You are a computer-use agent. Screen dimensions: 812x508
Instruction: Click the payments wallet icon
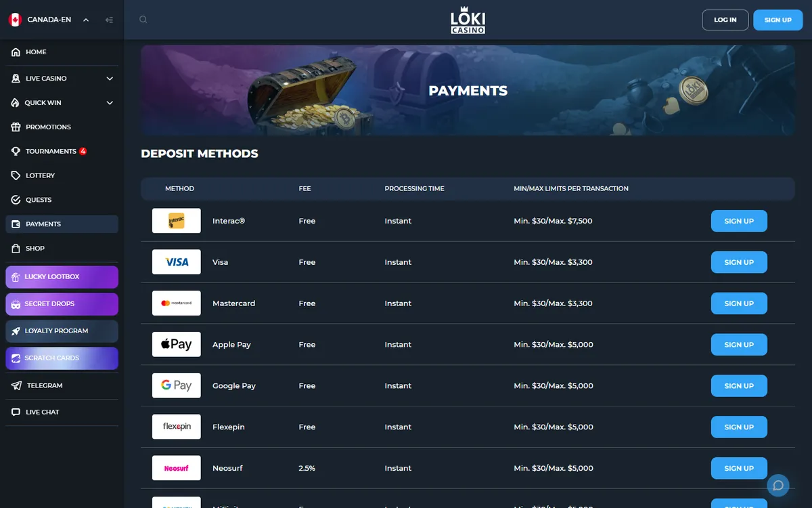16,224
